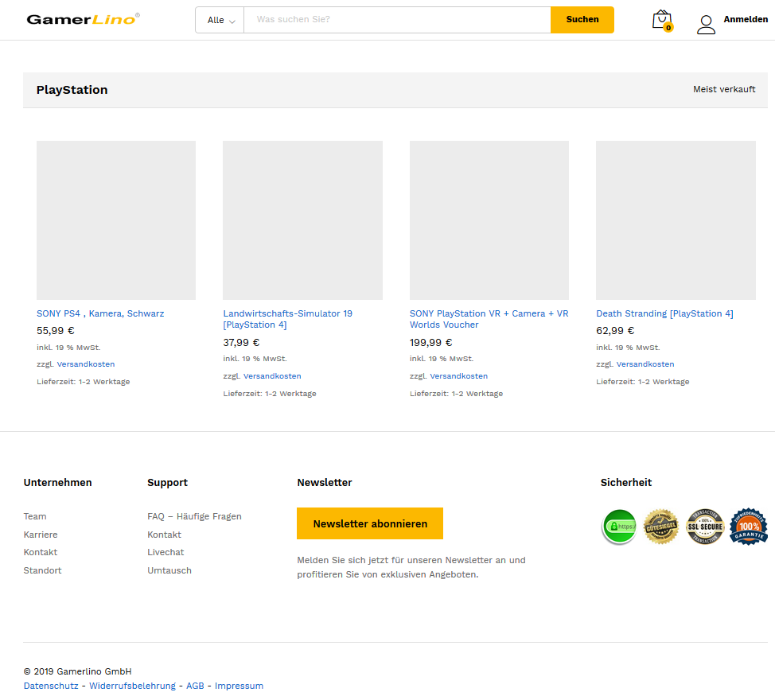Open the SONY PS4, Kamera, Schwarz title link
775x700 pixels.
[x=100, y=313]
